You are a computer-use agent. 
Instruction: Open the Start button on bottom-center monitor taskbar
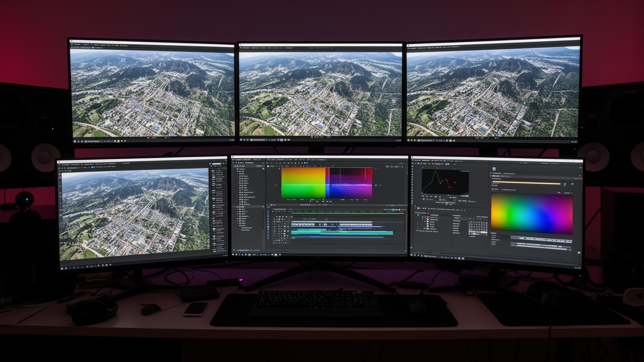(x=233, y=254)
